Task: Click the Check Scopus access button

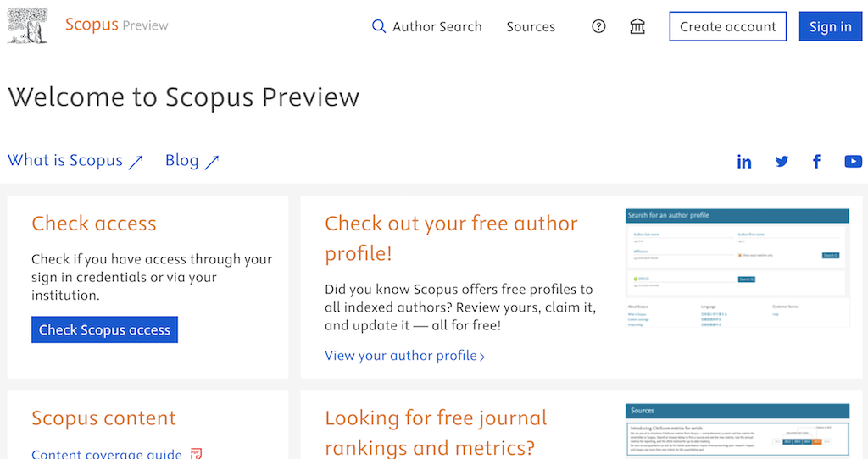Action: pyautogui.click(x=104, y=329)
